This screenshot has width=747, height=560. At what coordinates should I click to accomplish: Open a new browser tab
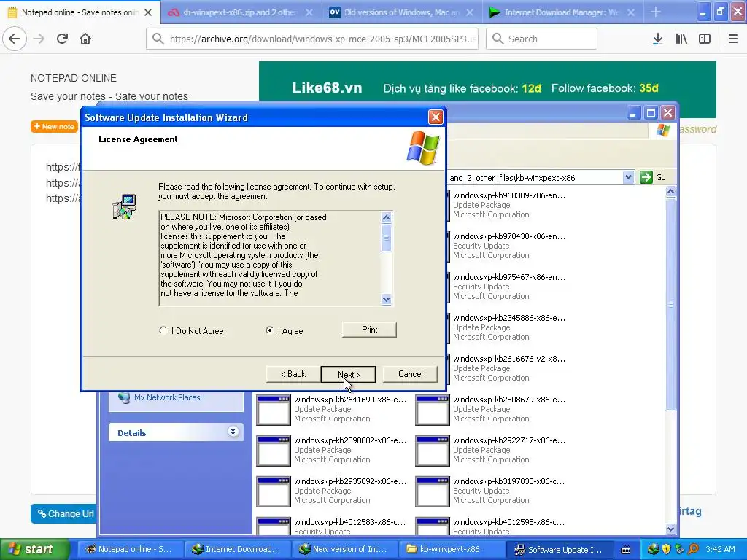tap(656, 12)
